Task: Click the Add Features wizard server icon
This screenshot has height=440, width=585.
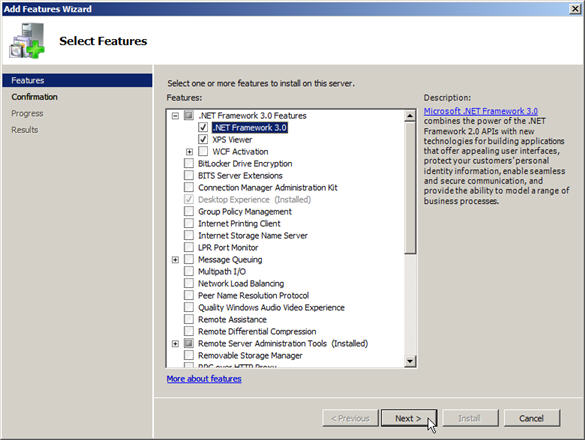Action: point(27,40)
